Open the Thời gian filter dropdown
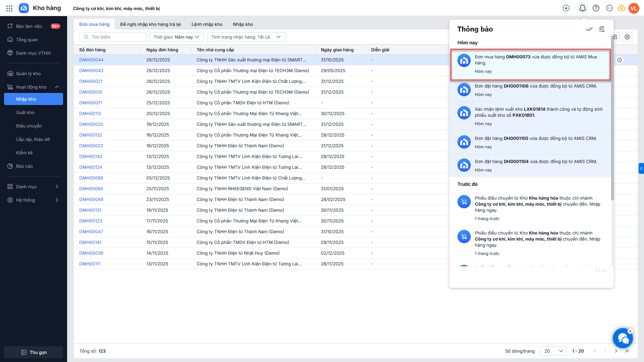Viewport: 644px width, 362px height. pyautogui.click(x=176, y=37)
